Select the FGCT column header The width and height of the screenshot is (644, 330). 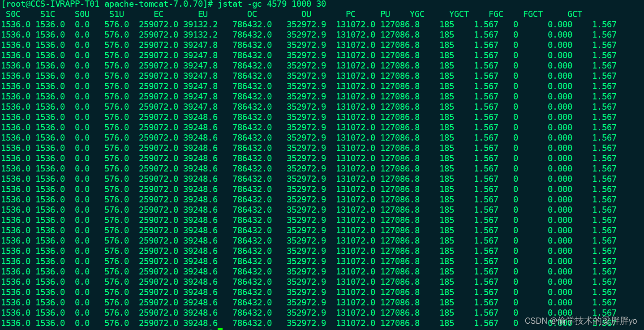tap(533, 14)
